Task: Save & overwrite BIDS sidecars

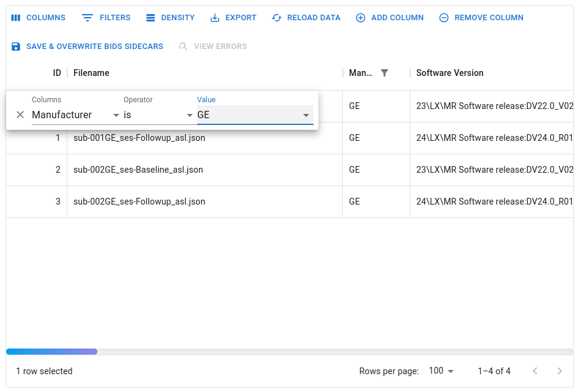Action: (x=88, y=47)
